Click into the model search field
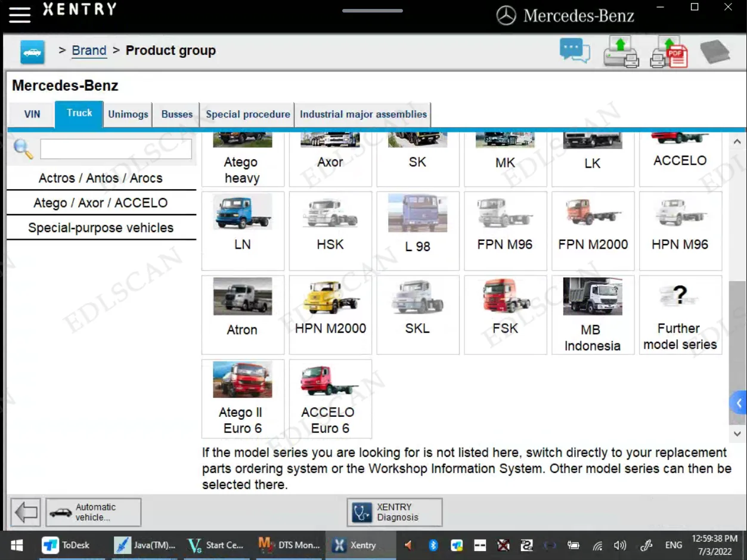This screenshot has width=747, height=560. pyautogui.click(x=116, y=149)
